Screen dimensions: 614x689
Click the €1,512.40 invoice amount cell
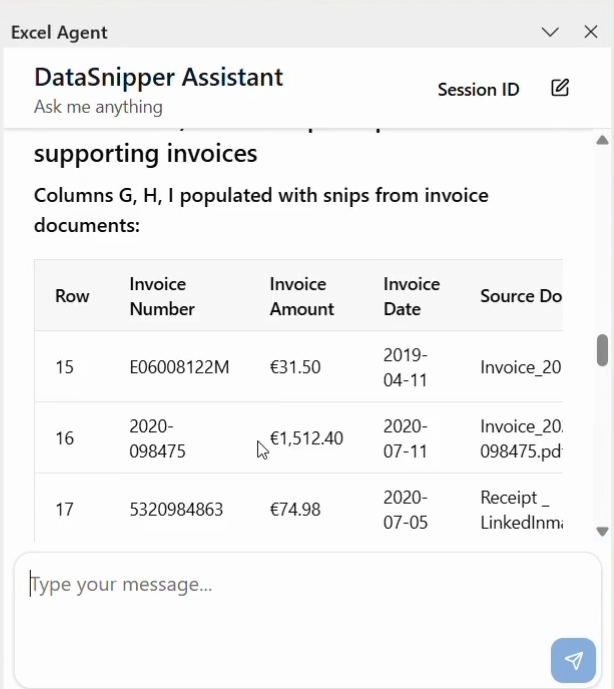(307, 438)
